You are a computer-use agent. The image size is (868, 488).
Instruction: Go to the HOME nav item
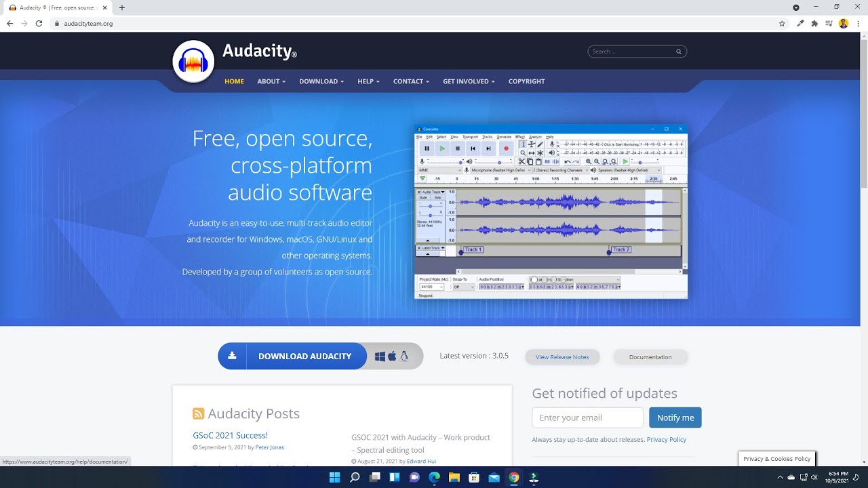point(234,81)
